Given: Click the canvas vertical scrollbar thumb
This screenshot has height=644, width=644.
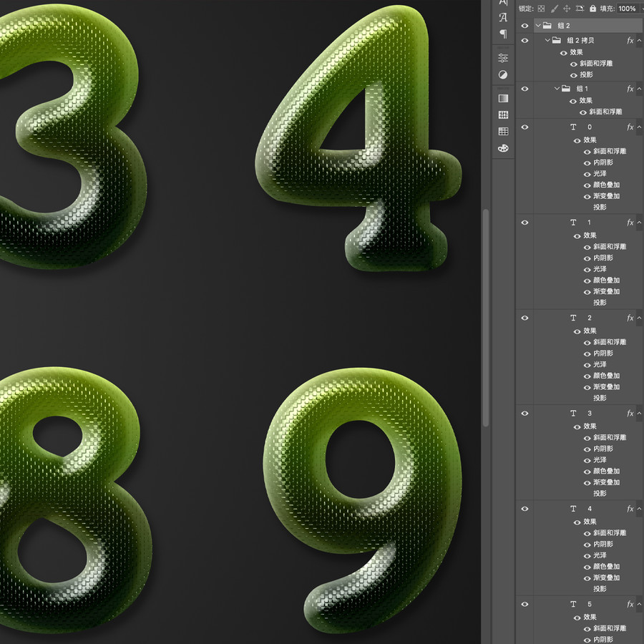Looking at the screenshot, I should click(x=486, y=318).
